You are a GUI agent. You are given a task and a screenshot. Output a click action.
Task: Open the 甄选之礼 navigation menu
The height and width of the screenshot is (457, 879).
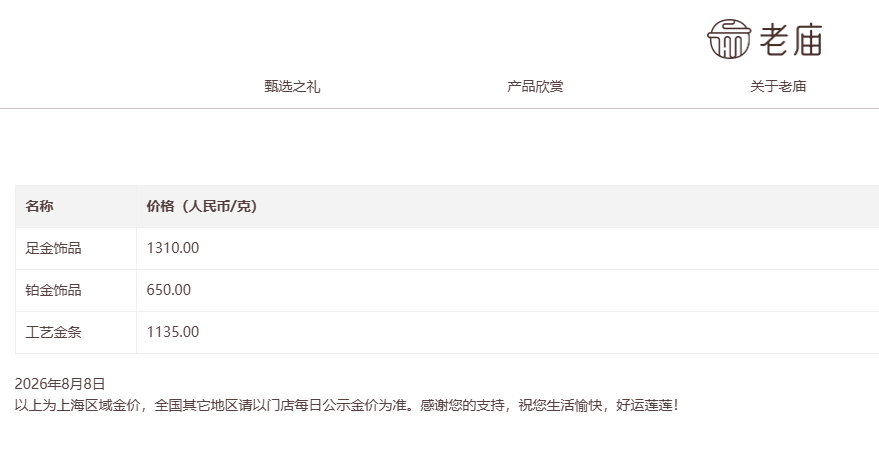click(292, 86)
